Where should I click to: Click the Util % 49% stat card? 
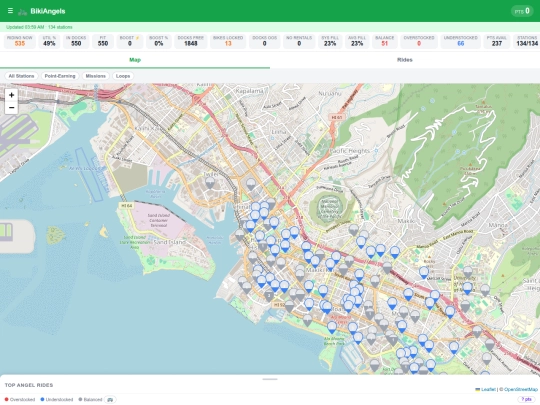pyautogui.click(x=49, y=41)
